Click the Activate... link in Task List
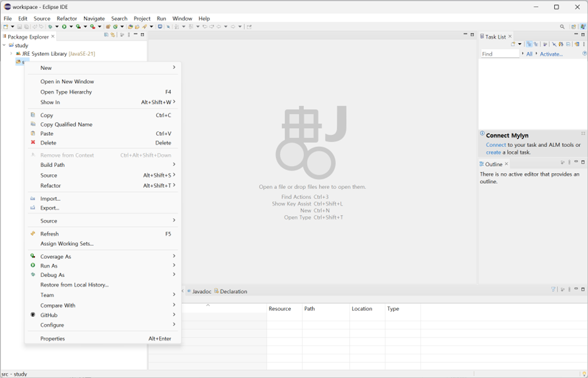Screen dimensions: 588x378 click(551, 54)
